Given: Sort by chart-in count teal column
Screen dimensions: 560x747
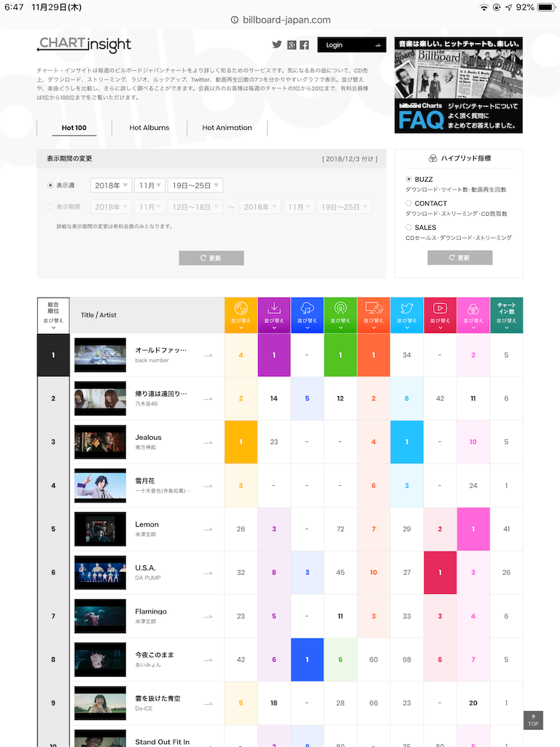Looking at the screenshot, I should tap(506, 315).
